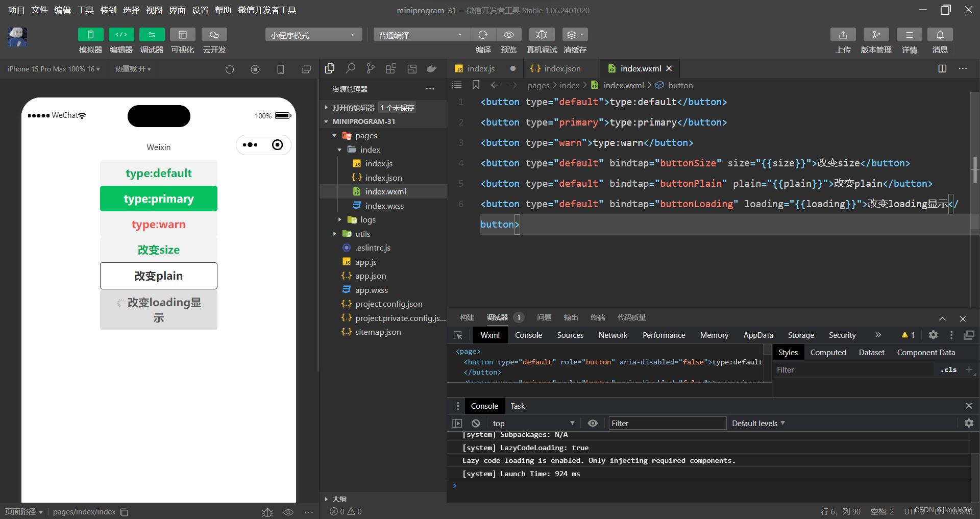
Task: Open the iPhone 15 Pro Max device dropdown
Action: 54,69
